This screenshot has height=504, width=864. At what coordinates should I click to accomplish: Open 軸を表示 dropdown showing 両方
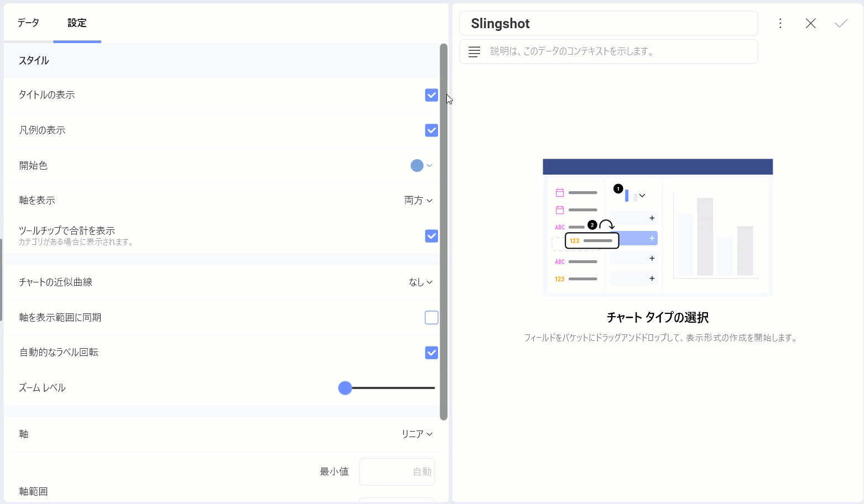pos(418,200)
